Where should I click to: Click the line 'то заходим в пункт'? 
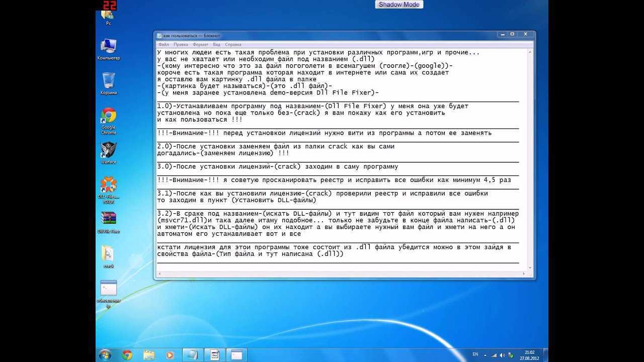[236, 200]
